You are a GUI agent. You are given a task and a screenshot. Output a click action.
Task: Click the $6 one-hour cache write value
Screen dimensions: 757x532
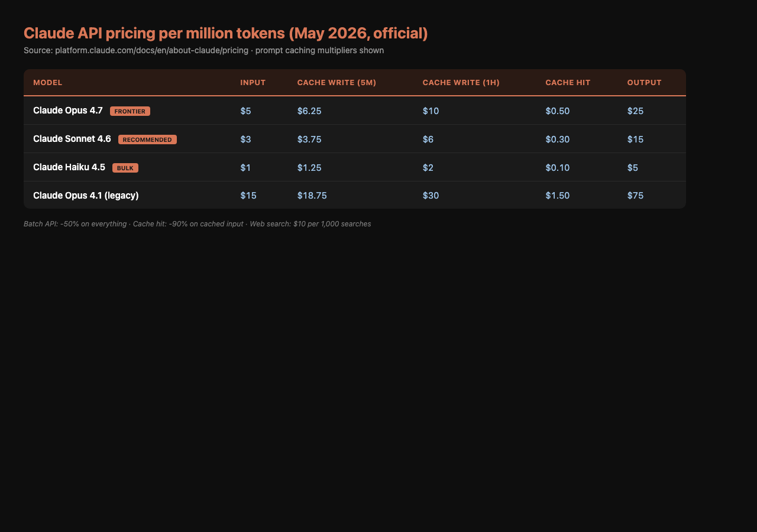[428, 139]
